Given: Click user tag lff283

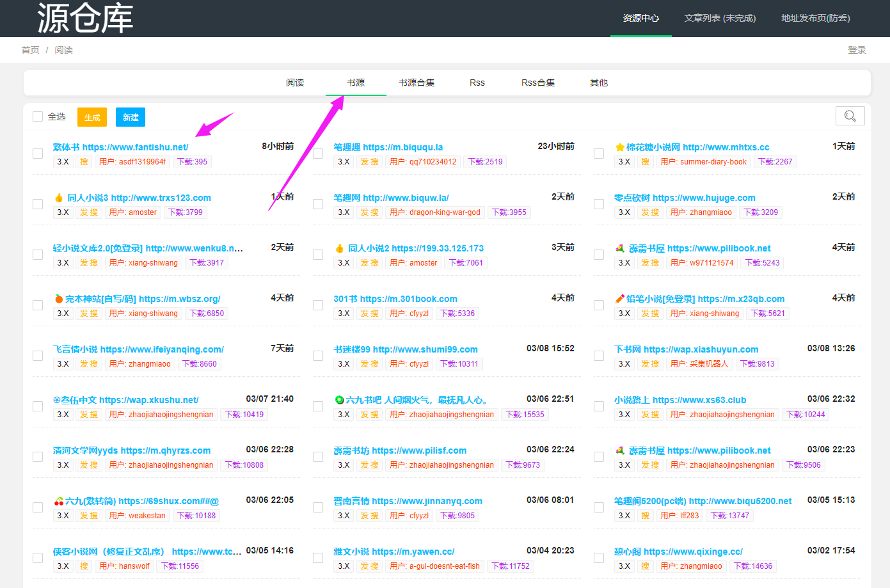Looking at the screenshot, I should pos(679,516).
